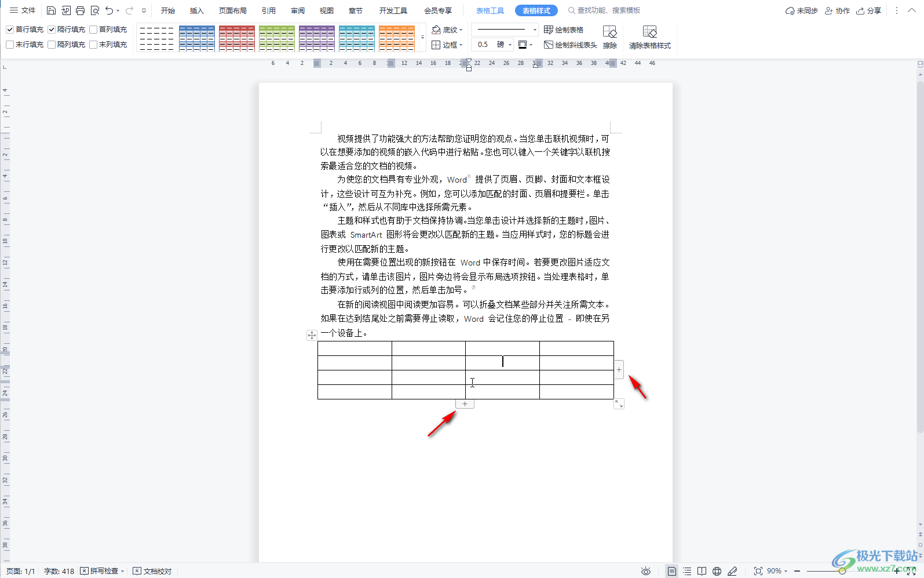Click the 协作 collaborate button
The width and height of the screenshot is (924, 578).
pos(838,10)
